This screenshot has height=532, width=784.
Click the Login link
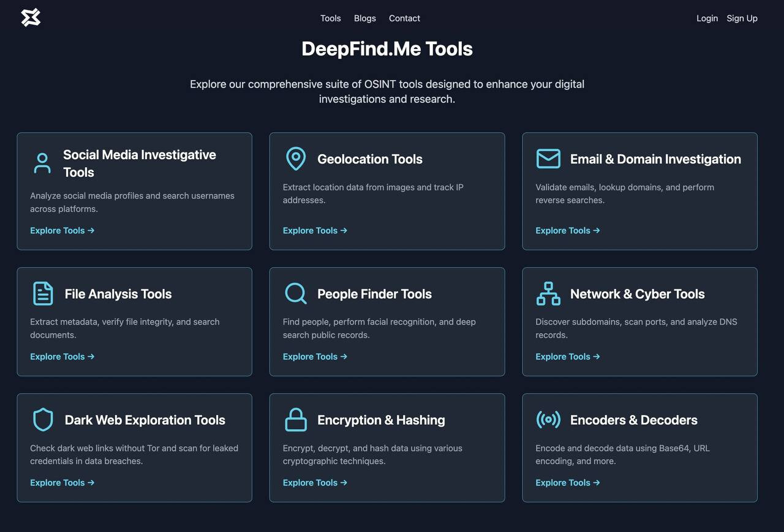(707, 18)
